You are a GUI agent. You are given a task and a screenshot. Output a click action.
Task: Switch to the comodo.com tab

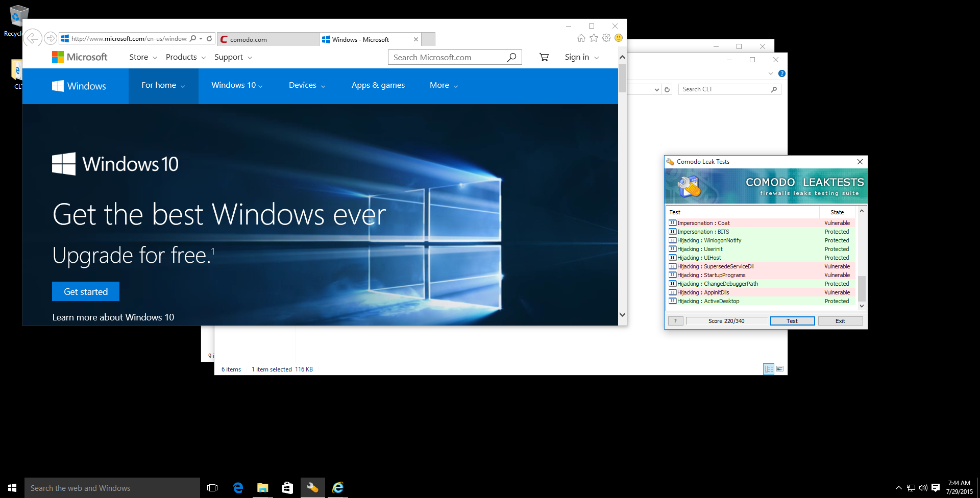point(267,39)
